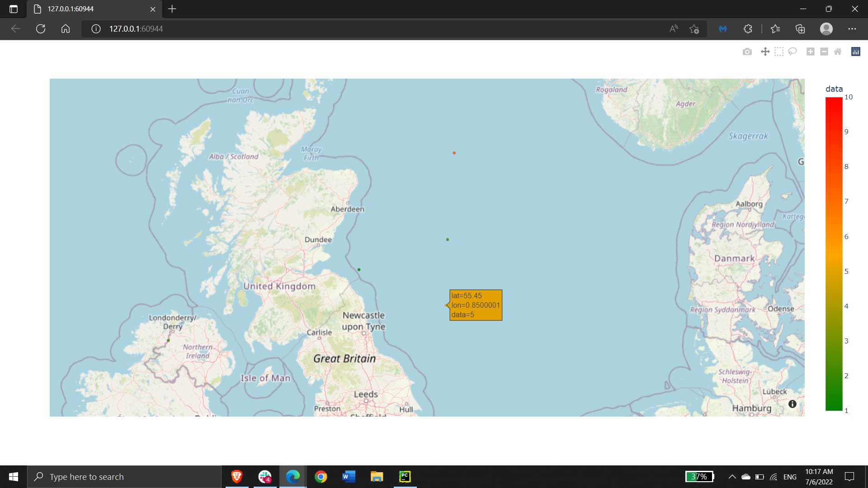This screenshot has width=868, height=488.
Task: Choose the Lasso Select tool
Action: point(793,52)
